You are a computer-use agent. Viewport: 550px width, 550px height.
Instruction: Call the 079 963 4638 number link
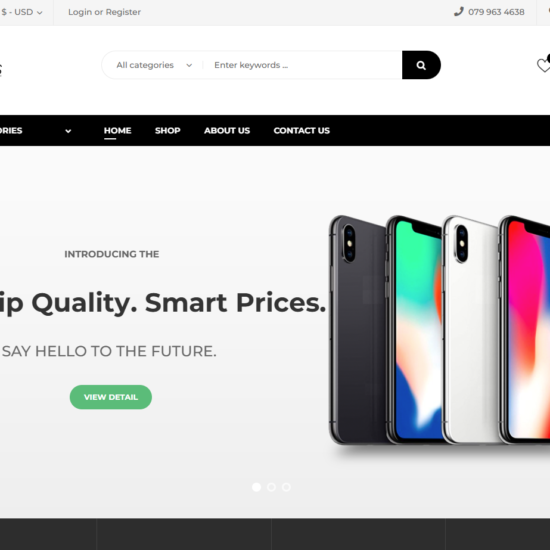pos(496,12)
